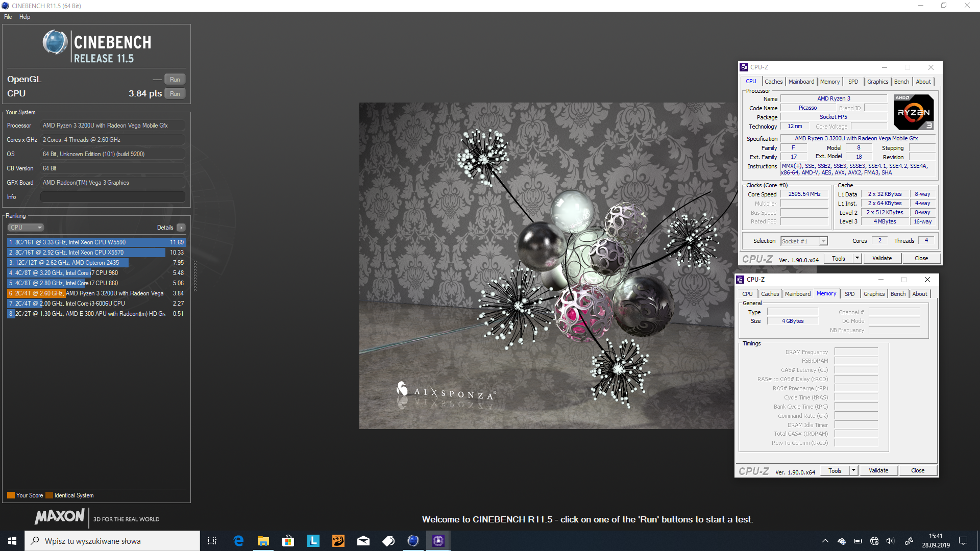Viewport: 980px width, 551px height.
Task: Switch to Bench tab in lower CPU-Z window
Action: tap(898, 294)
